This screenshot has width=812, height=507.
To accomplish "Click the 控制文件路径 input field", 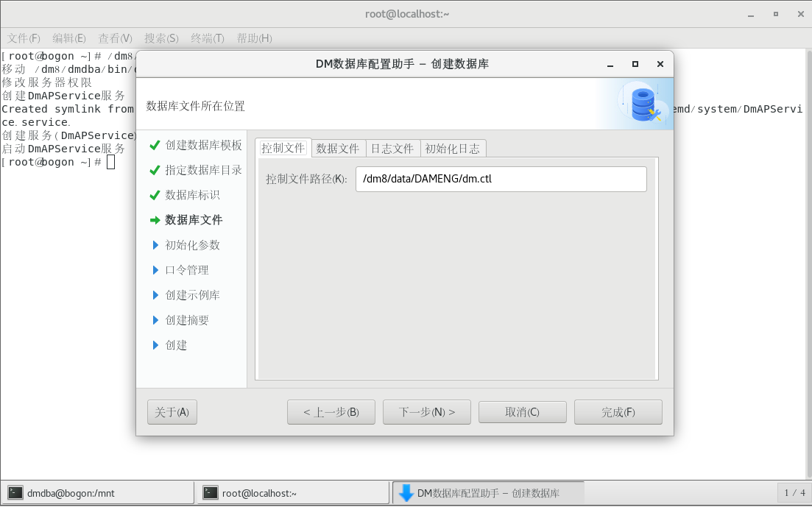I will point(501,180).
